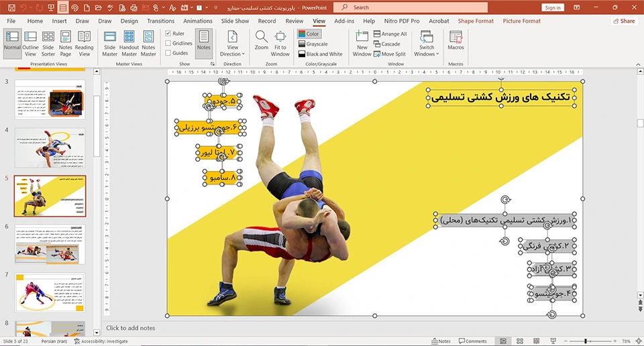Screen dimensions: 644x346
Task: Open the Animations tab
Action: pyautogui.click(x=197, y=21)
